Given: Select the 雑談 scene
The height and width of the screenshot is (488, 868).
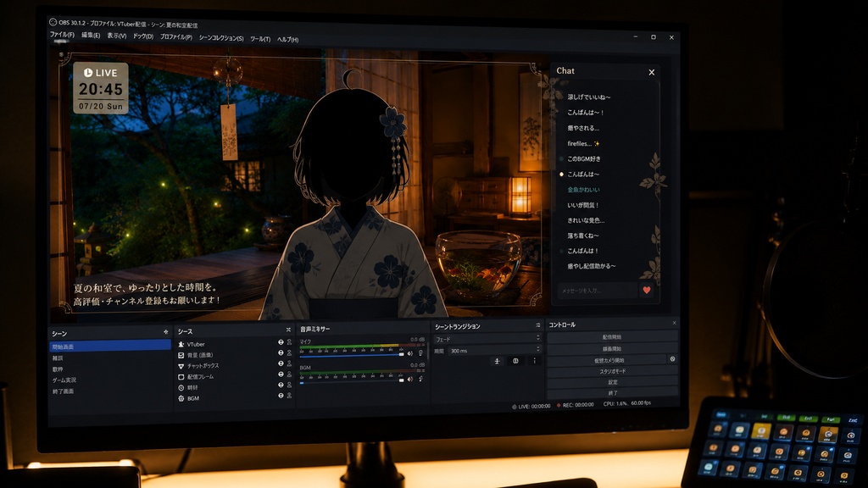Looking at the screenshot, I should pyautogui.click(x=110, y=358).
